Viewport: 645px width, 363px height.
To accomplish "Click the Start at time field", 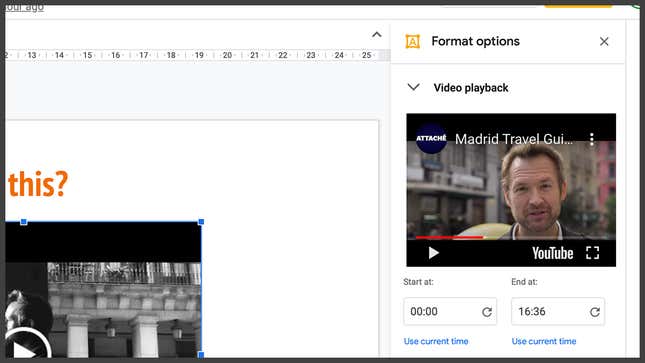I will point(450,312).
